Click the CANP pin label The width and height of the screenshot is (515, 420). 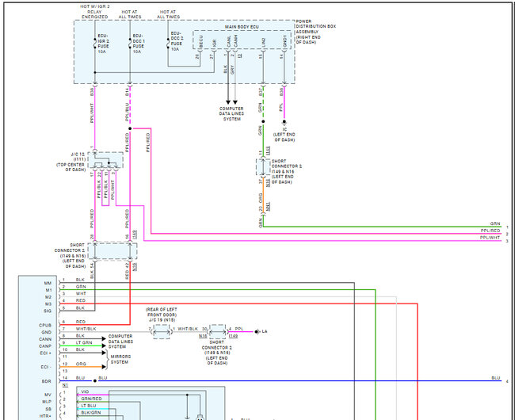[45, 346]
